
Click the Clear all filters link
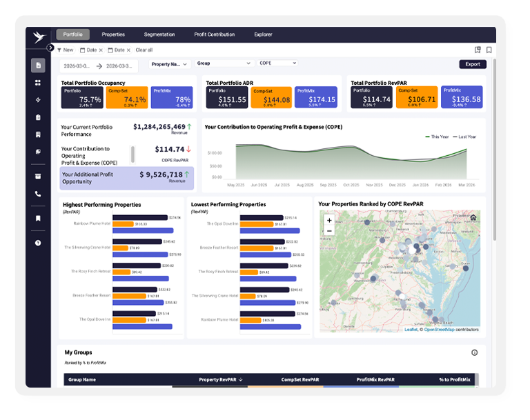pos(144,50)
